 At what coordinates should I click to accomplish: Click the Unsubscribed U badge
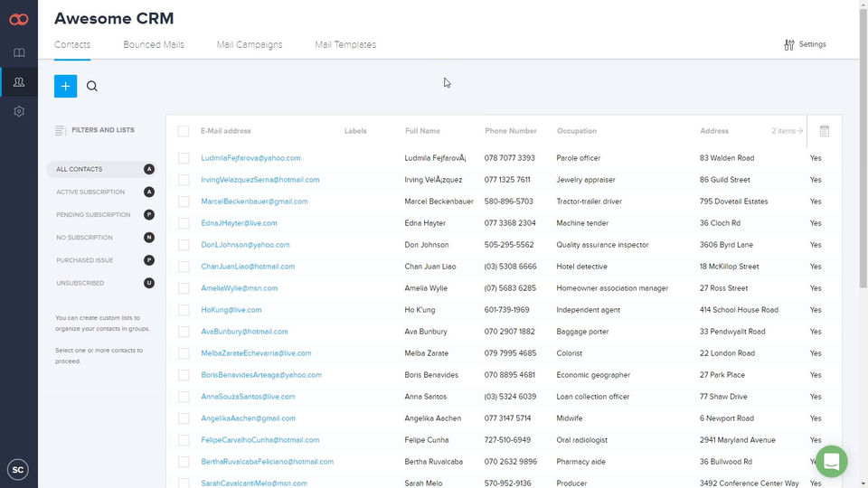click(149, 283)
